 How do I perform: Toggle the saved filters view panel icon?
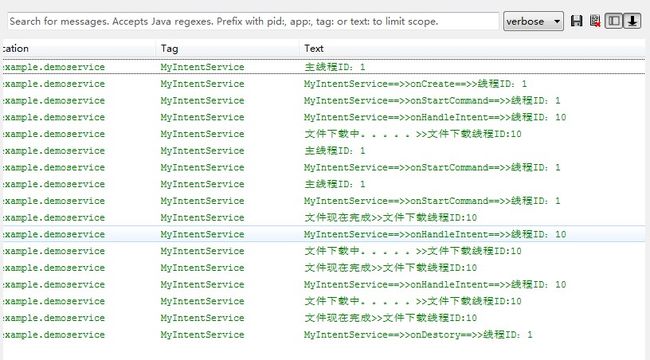point(614,21)
